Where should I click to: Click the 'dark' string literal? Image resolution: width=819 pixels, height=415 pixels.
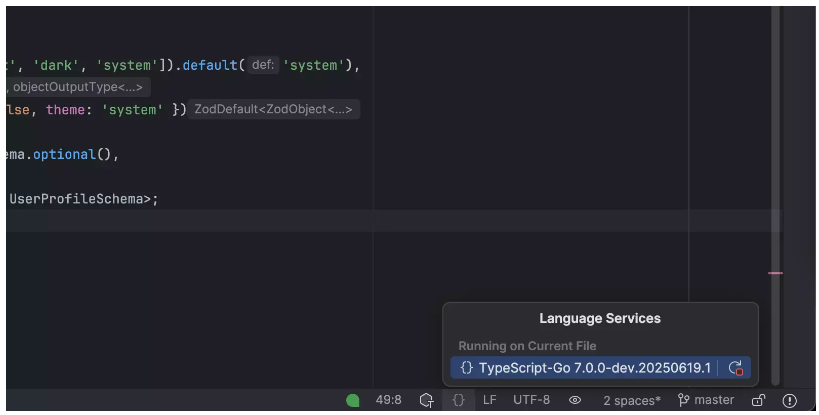(56, 65)
